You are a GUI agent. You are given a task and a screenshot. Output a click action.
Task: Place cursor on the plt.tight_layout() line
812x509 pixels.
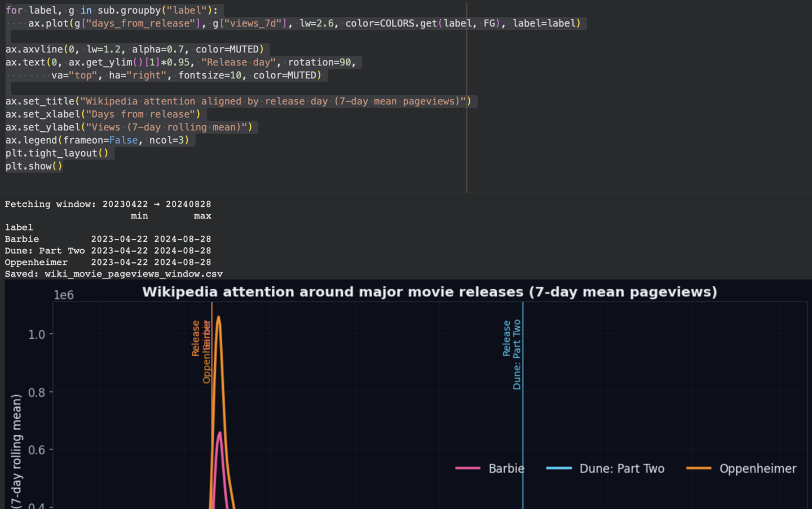point(56,153)
